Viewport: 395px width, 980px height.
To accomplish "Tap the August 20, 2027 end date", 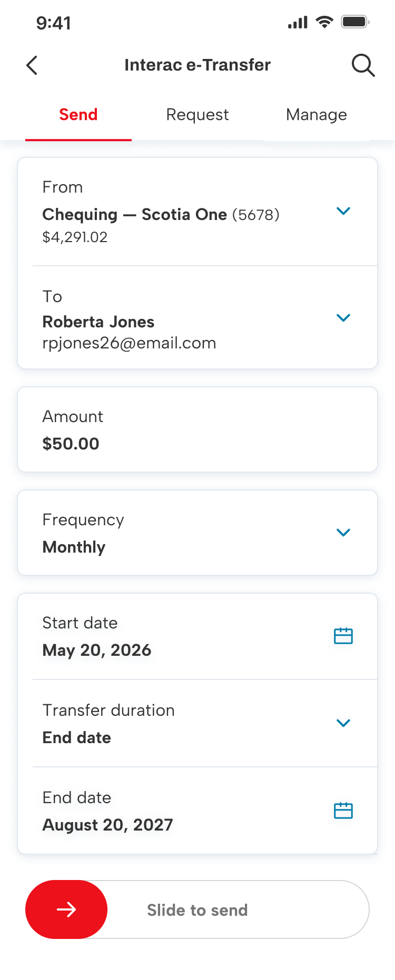I will [108, 825].
